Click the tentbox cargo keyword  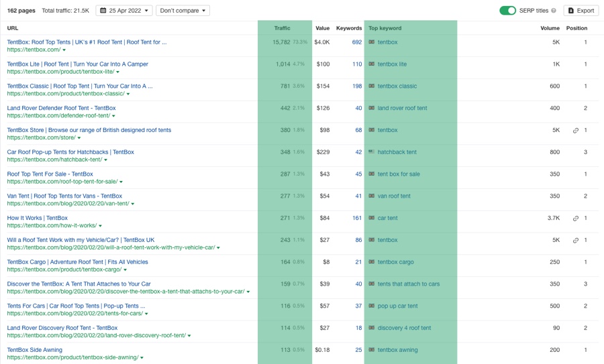(395, 261)
